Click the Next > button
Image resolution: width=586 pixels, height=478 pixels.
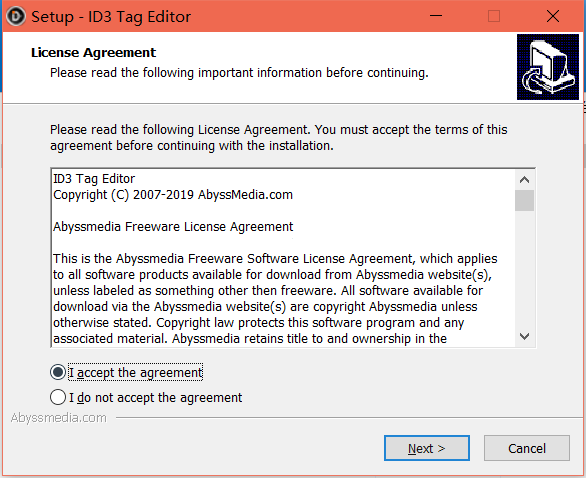pyautogui.click(x=427, y=448)
